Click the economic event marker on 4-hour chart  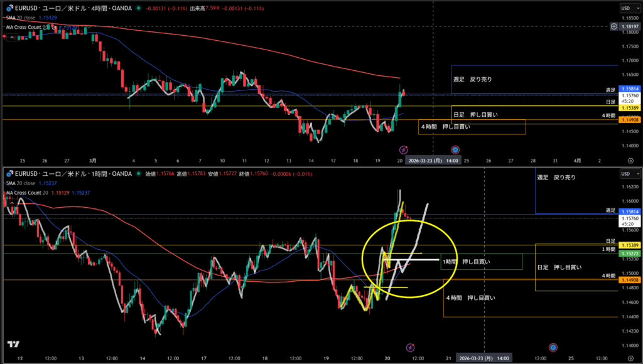coord(455,149)
